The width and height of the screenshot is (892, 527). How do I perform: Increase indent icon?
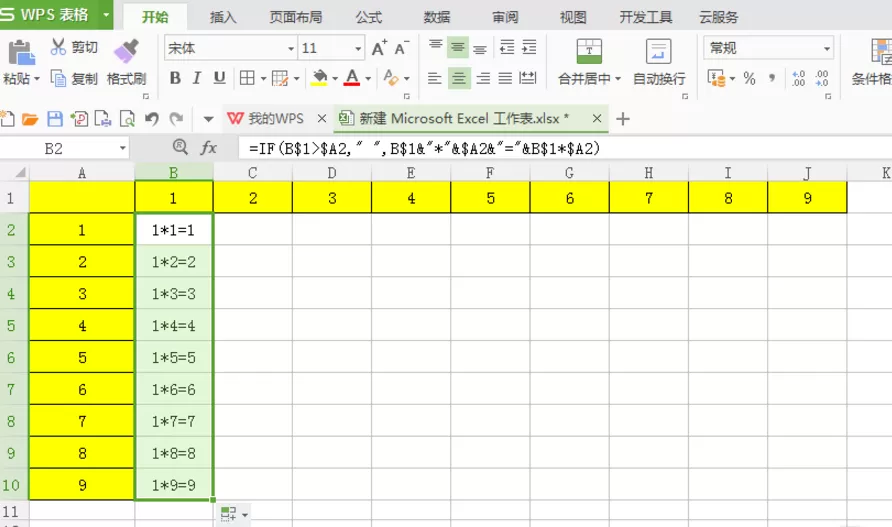(529, 47)
